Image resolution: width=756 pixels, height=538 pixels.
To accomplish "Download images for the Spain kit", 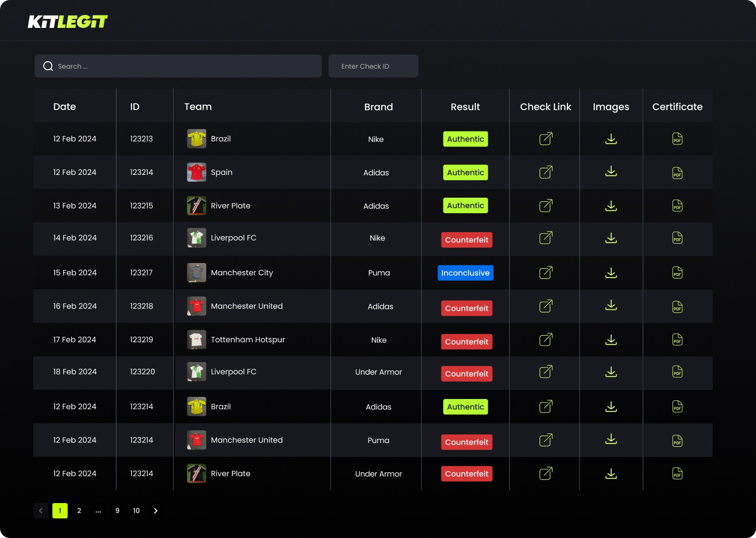I will pyautogui.click(x=611, y=171).
